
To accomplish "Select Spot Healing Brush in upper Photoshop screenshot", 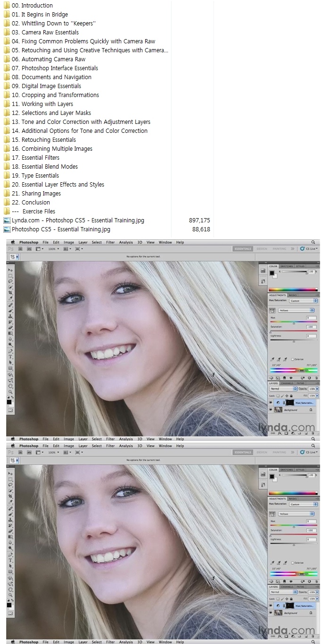I will [10, 304].
